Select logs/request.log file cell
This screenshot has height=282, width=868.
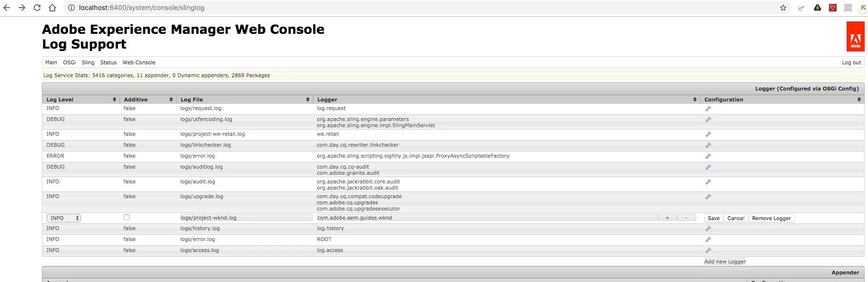[x=201, y=109]
